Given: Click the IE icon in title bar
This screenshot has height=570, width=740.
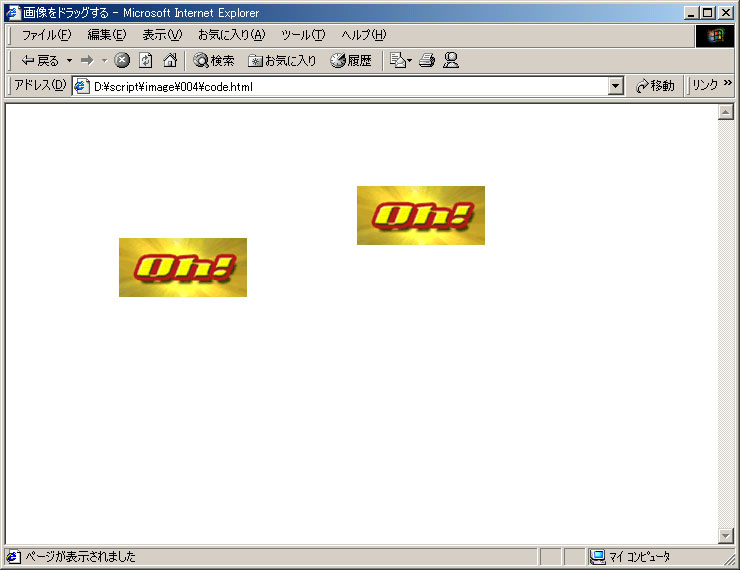Looking at the screenshot, I should (x=13, y=13).
